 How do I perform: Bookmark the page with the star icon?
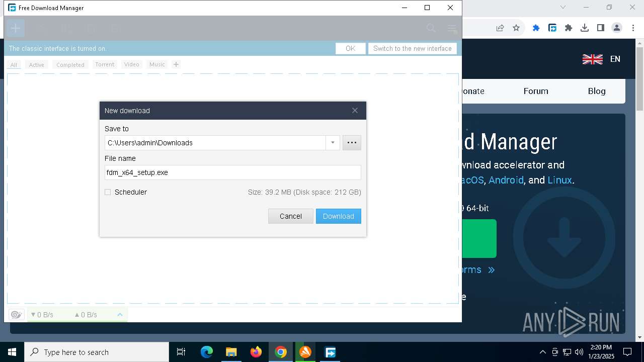pos(516,28)
